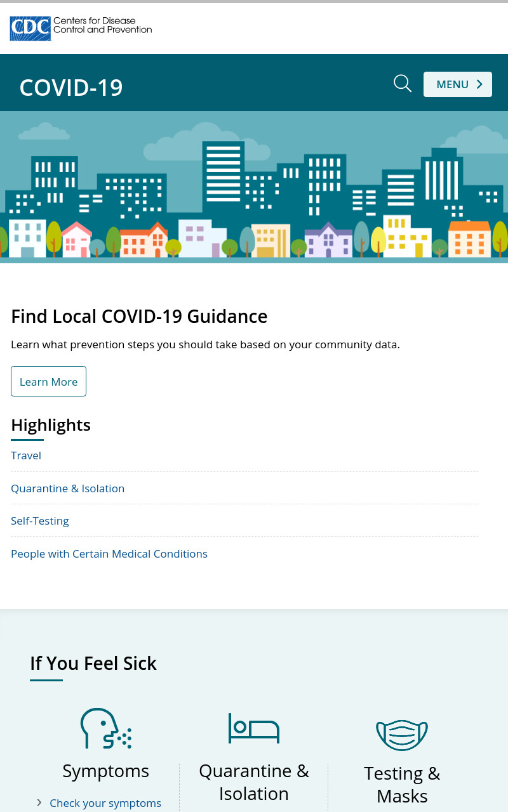Click the face mask icon
Image resolution: width=508 pixels, height=812 pixels.
tap(402, 735)
